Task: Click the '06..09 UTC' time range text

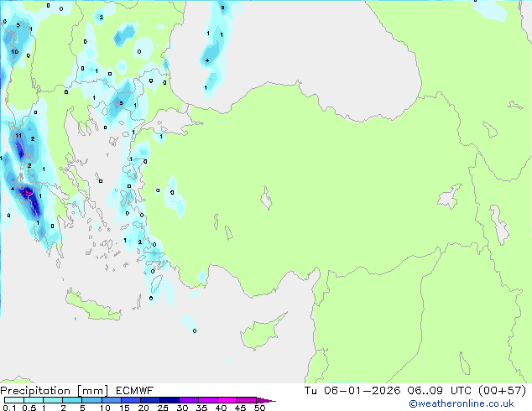Action: (440, 391)
